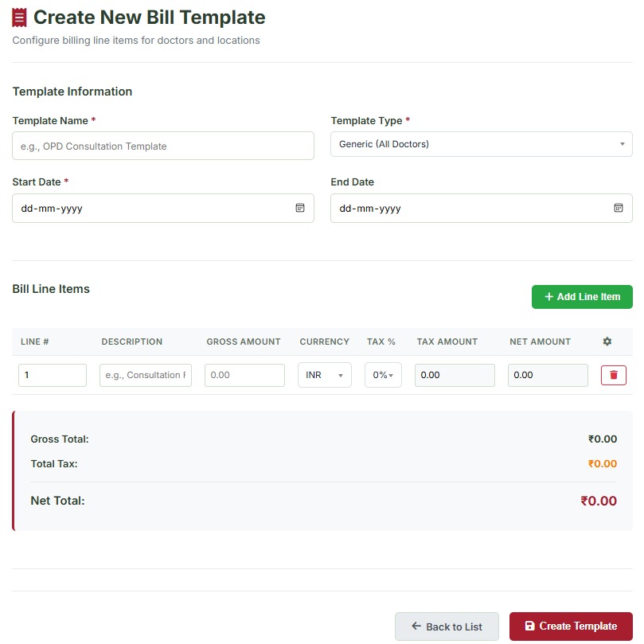Click the Line # field showing 1
The height and width of the screenshot is (644, 644).
(x=53, y=375)
